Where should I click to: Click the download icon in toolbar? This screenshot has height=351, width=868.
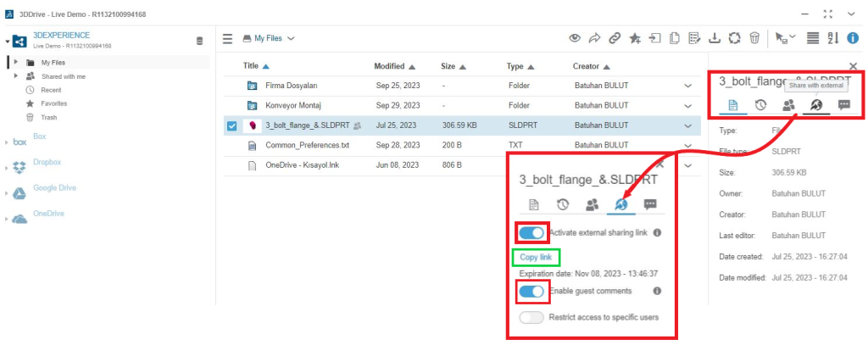tap(714, 38)
